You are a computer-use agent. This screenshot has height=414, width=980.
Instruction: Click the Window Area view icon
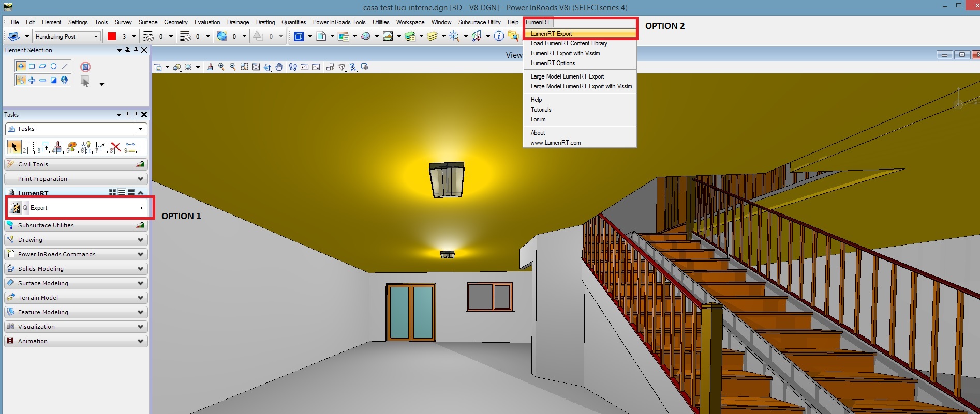coord(244,67)
